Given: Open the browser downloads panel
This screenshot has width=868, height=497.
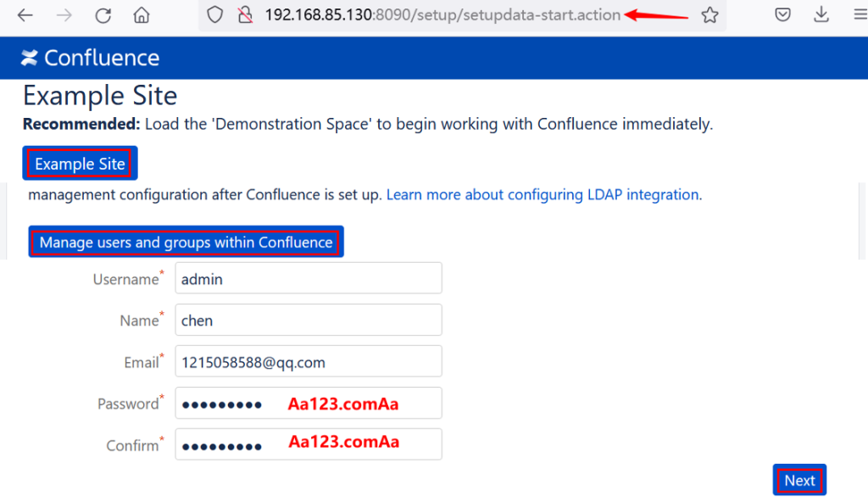Looking at the screenshot, I should pyautogui.click(x=821, y=14).
